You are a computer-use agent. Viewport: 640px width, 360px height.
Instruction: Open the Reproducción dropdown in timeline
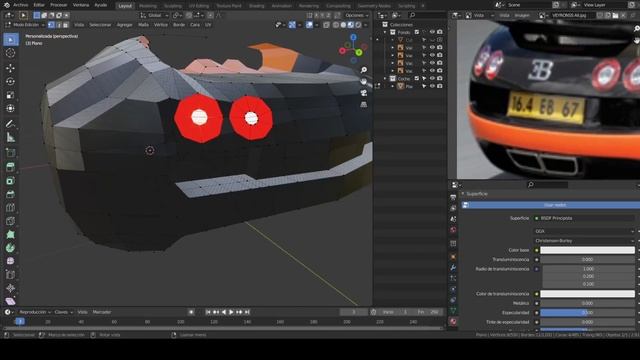tap(34, 312)
